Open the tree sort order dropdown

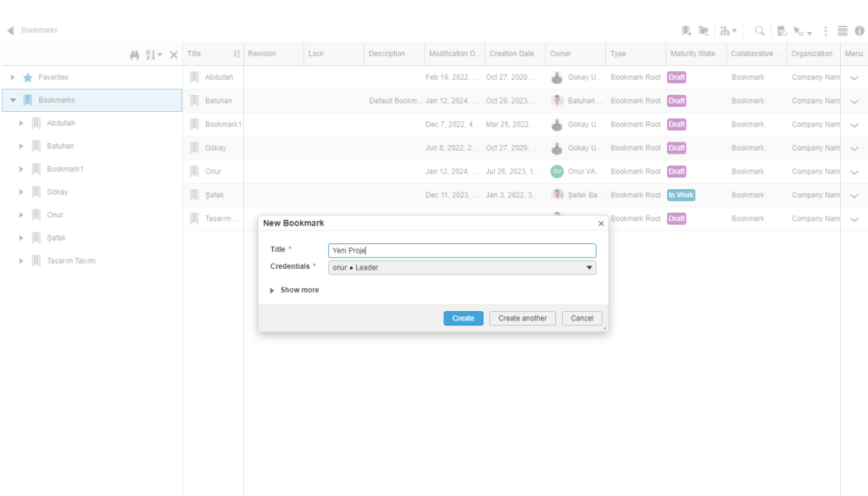[x=153, y=54]
